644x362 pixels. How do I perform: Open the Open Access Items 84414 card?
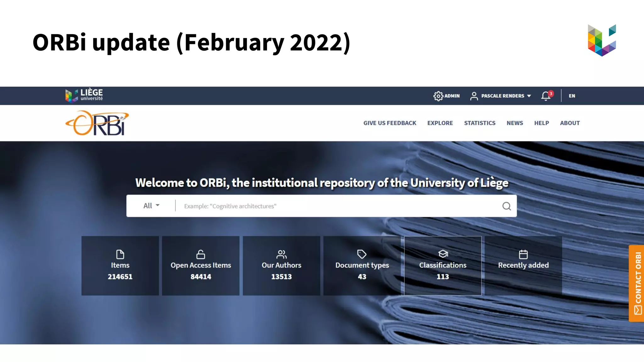[x=201, y=266]
